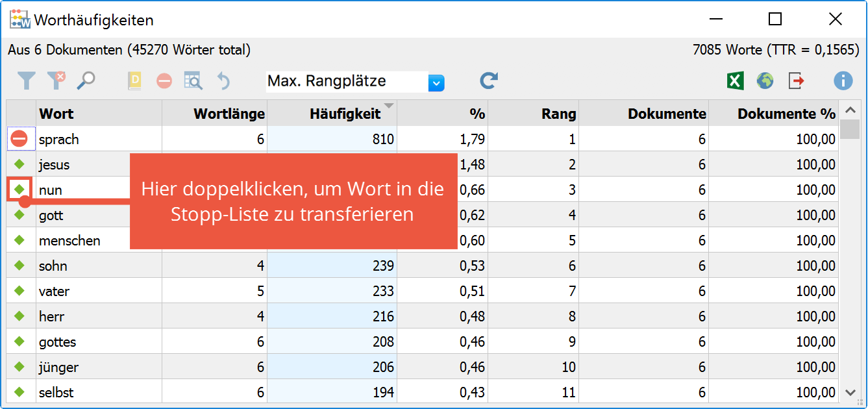
Task: Click the frequency value 216
Action: point(383,316)
